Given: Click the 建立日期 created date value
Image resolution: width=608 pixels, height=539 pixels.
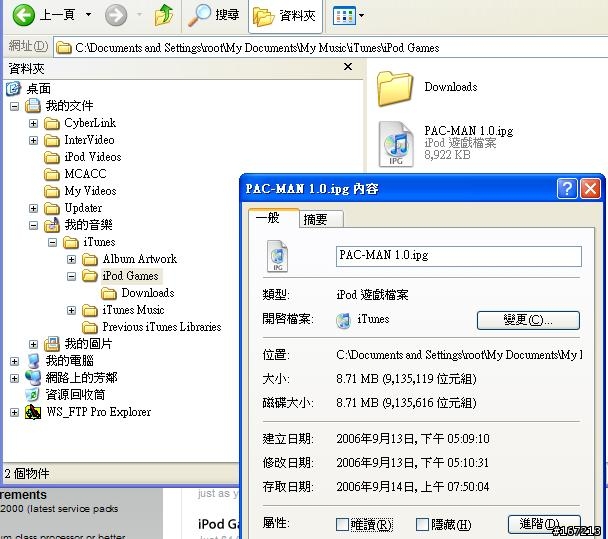Looking at the screenshot, I should [x=413, y=439].
